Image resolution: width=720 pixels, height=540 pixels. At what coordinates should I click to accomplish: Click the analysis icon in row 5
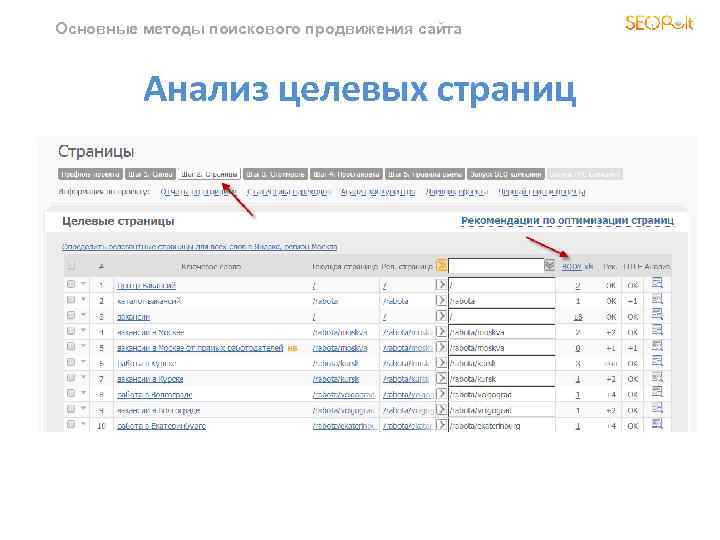pyautogui.click(x=658, y=346)
